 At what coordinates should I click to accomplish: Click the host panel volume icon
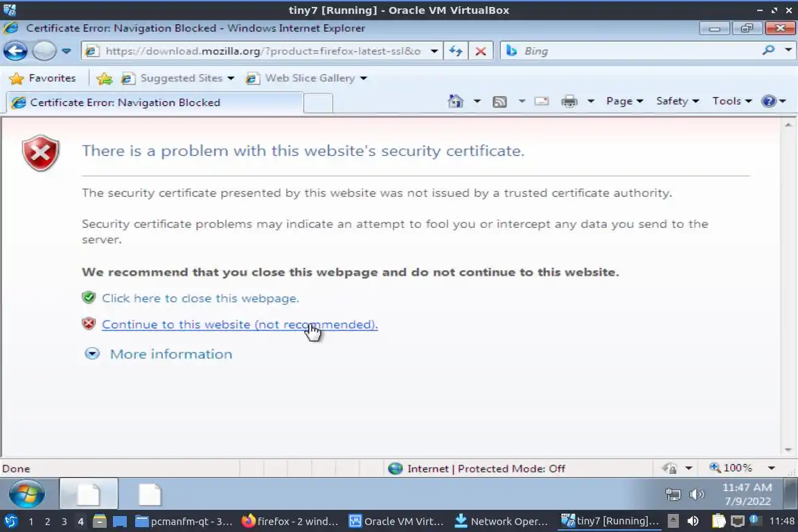point(693,521)
